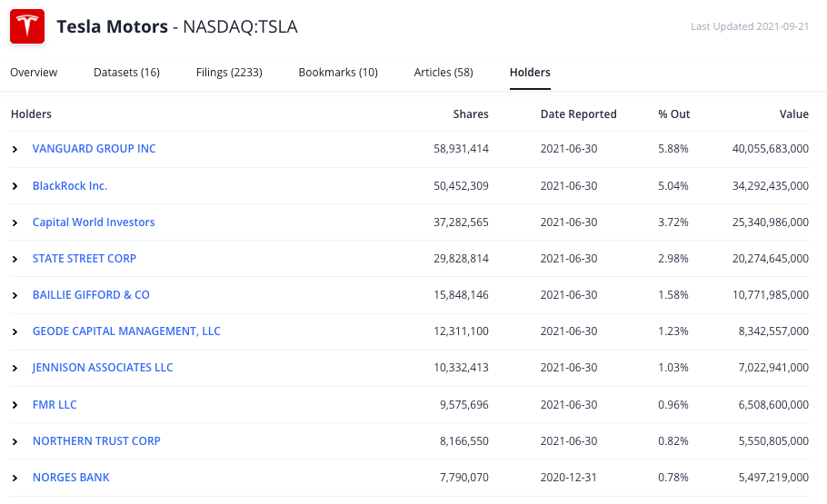This screenshot has width=827, height=504.
Task: Open the NORGES BANK holder link
Action: 71,477
